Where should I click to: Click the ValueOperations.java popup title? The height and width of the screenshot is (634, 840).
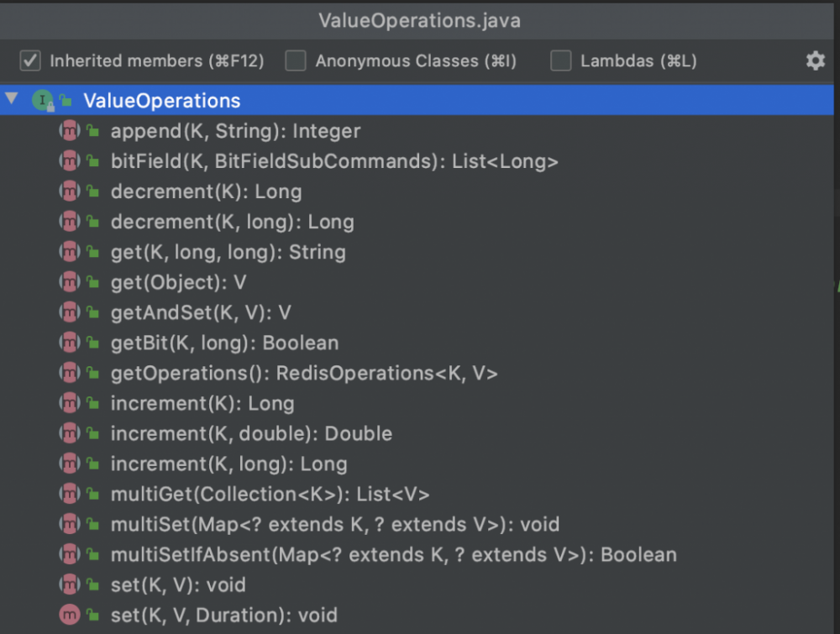(x=419, y=20)
